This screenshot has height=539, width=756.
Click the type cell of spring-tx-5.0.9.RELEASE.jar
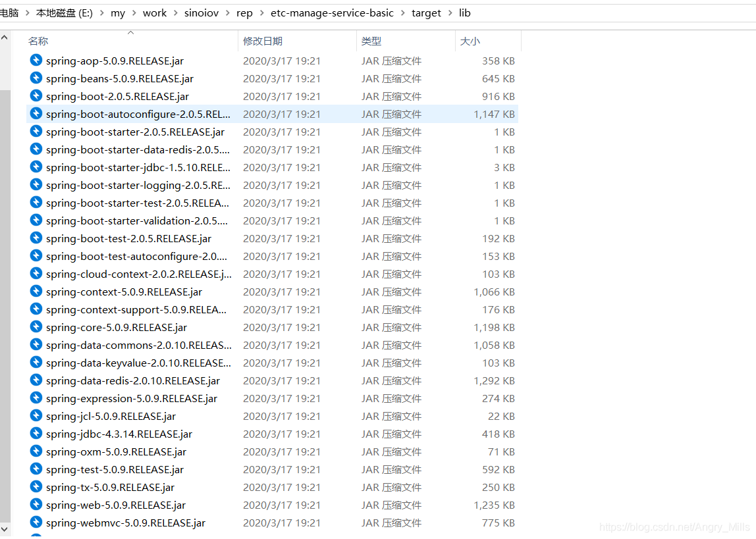[391, 488]
